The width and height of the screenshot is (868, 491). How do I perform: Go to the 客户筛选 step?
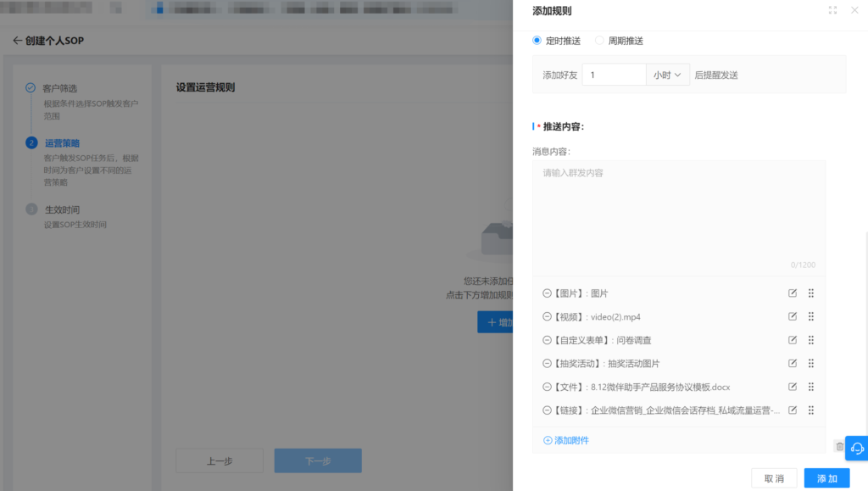point(59,88)
